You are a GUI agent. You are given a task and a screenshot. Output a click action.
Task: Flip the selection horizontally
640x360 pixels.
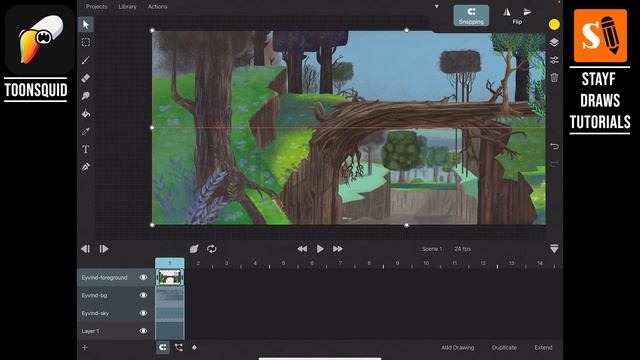coord(507,12)
